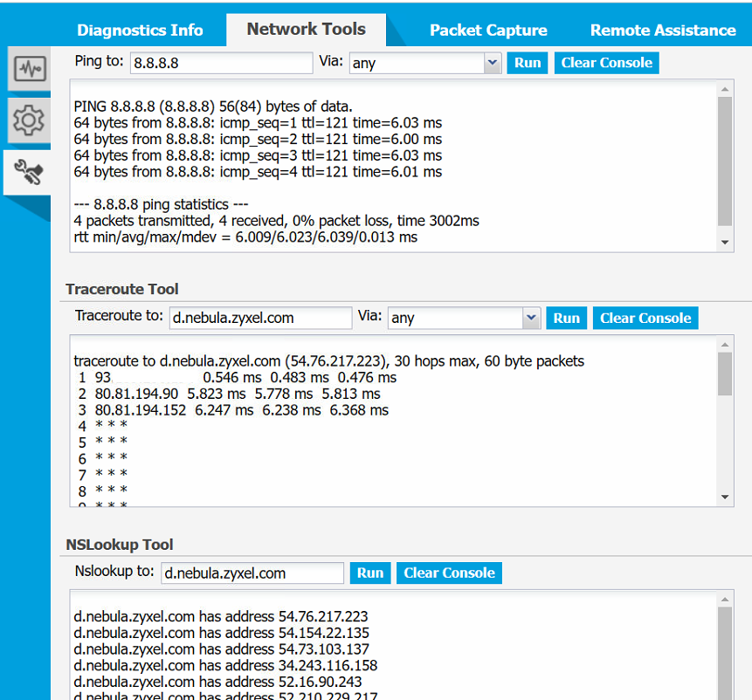Click the scroll-down arrow of the traceroute output
The height and width of the screenshot is (700, 752).
[x=726, y=496]
